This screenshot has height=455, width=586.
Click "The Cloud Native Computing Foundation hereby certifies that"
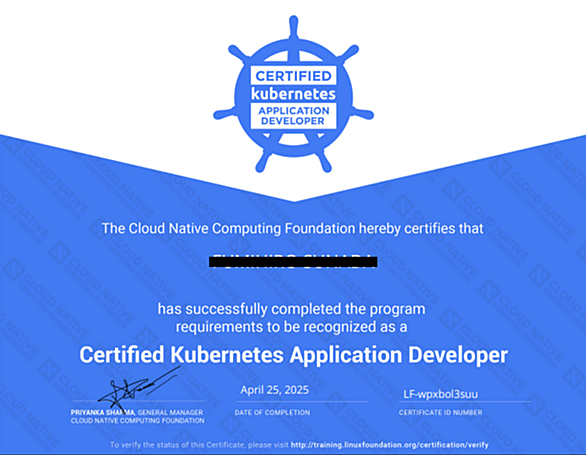[x=293, y=228]
